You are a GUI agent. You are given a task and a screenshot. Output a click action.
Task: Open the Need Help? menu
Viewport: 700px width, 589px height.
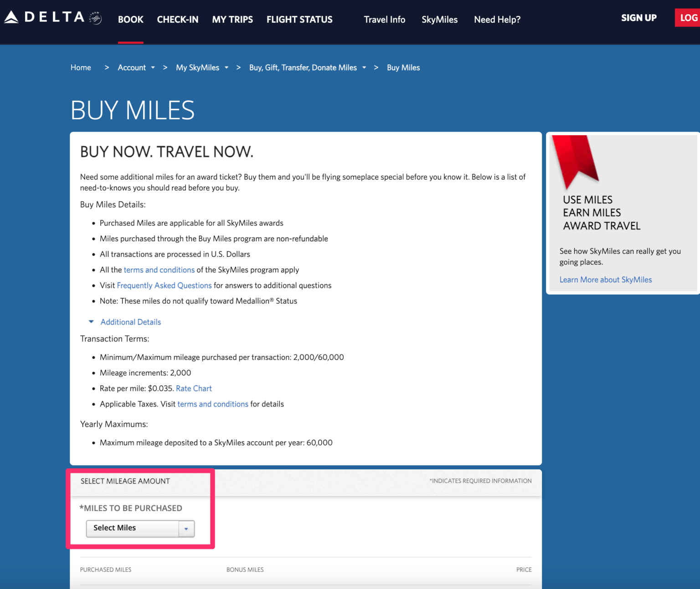[x=497, y=20]
